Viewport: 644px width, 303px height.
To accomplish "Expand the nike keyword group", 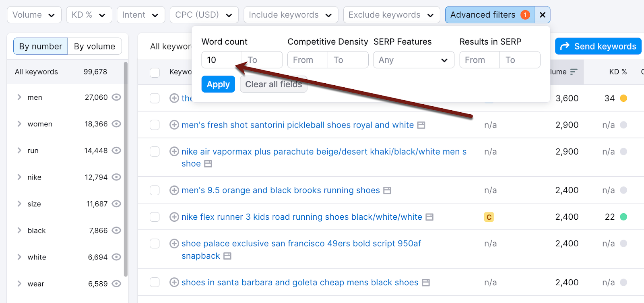I will tap(19, 177).
